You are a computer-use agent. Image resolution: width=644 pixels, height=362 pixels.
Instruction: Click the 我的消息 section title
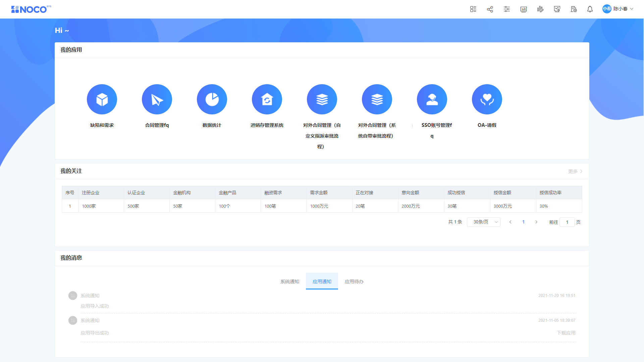71,258
